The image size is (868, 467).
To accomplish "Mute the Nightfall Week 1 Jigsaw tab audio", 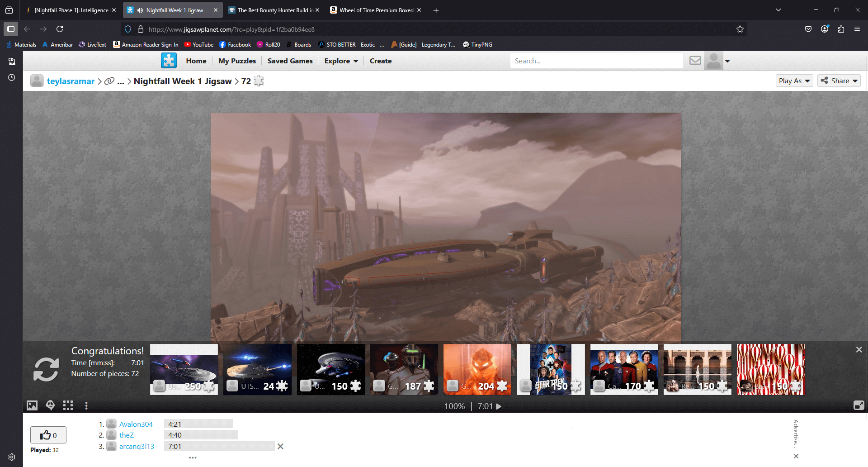I will (x=140, y=10).
